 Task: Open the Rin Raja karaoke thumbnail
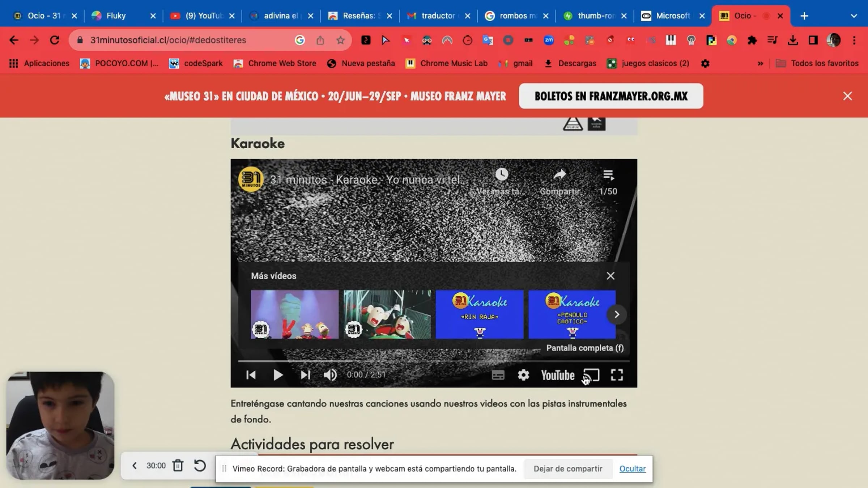pyautogui.click(x=479, y=314)
